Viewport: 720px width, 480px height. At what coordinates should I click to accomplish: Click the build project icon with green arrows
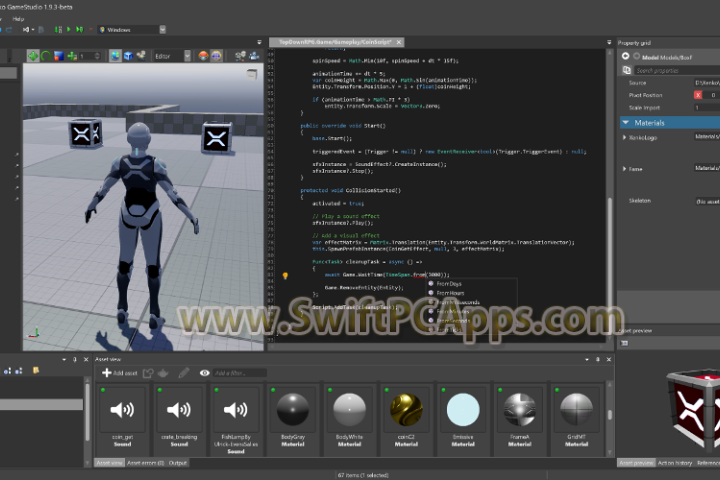(x=58, y=29)
